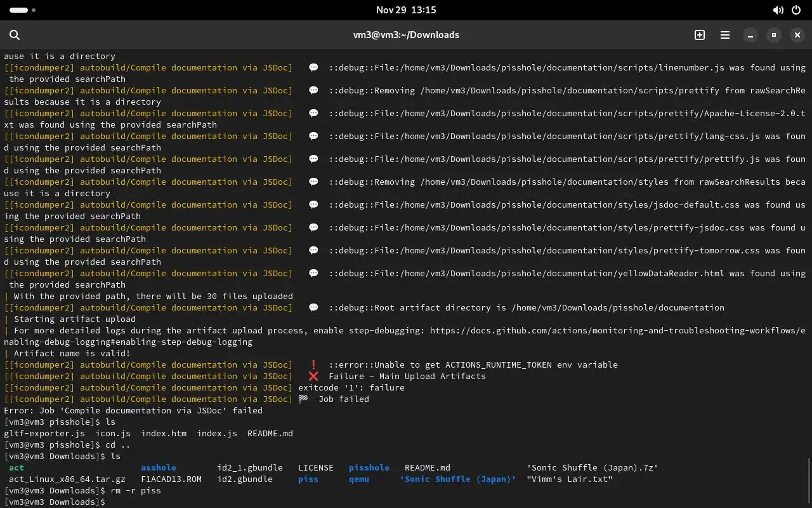Click the LICENSE file name in the listing
The height and width of the screenshot is (508, 812).
(x=316, y=467)
